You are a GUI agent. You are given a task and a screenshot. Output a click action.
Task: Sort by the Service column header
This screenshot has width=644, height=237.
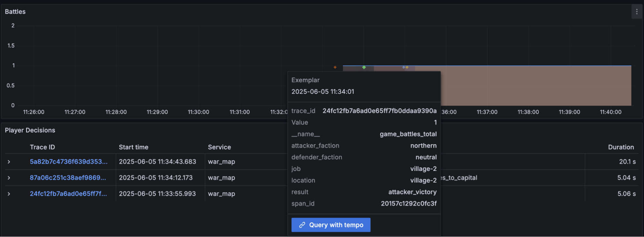point(219,147)
